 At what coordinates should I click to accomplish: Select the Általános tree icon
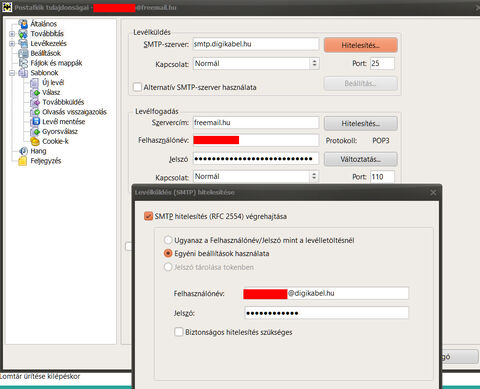pyautogui.click(x=23, y=24)
